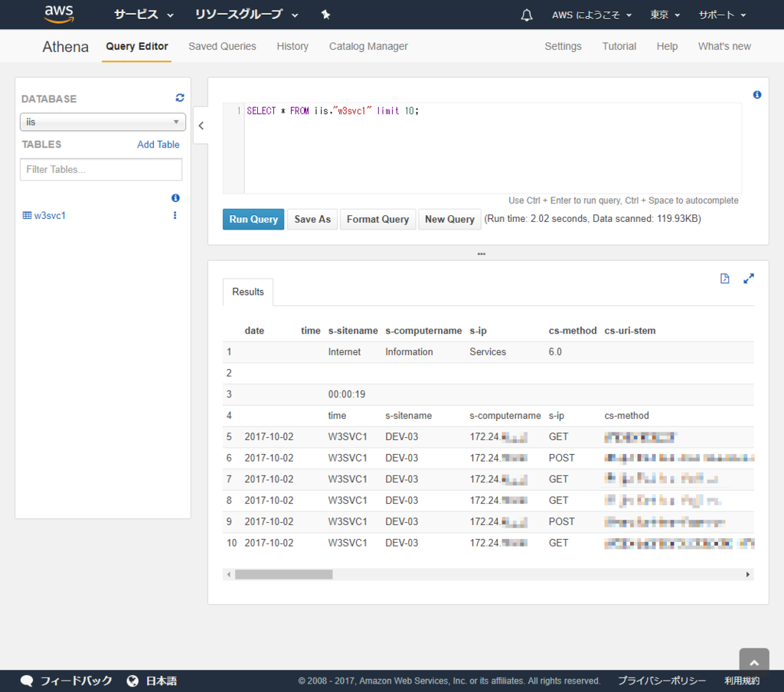Click the 6.0 cell in row 1

click(x=555, y=351)
